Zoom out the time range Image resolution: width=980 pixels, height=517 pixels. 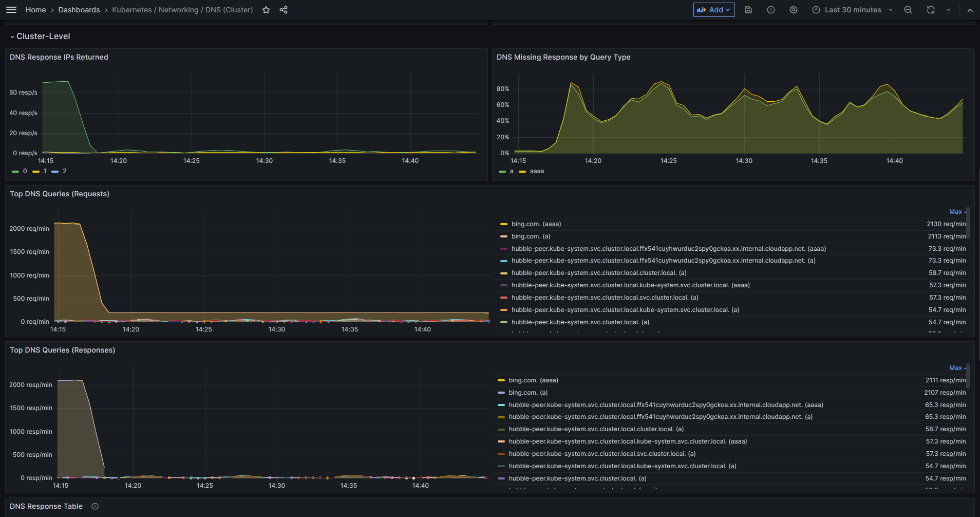click(x=908, y=10)
